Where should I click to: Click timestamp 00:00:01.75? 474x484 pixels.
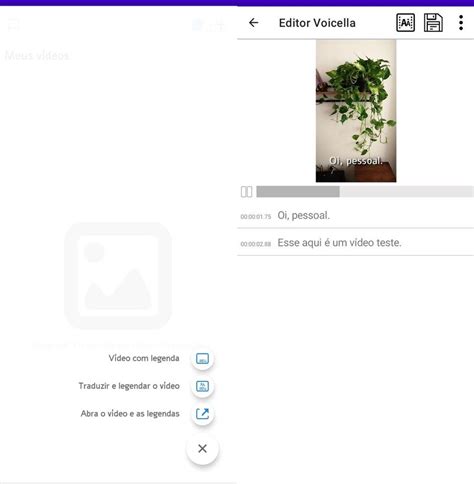click(x=256, y=217)
